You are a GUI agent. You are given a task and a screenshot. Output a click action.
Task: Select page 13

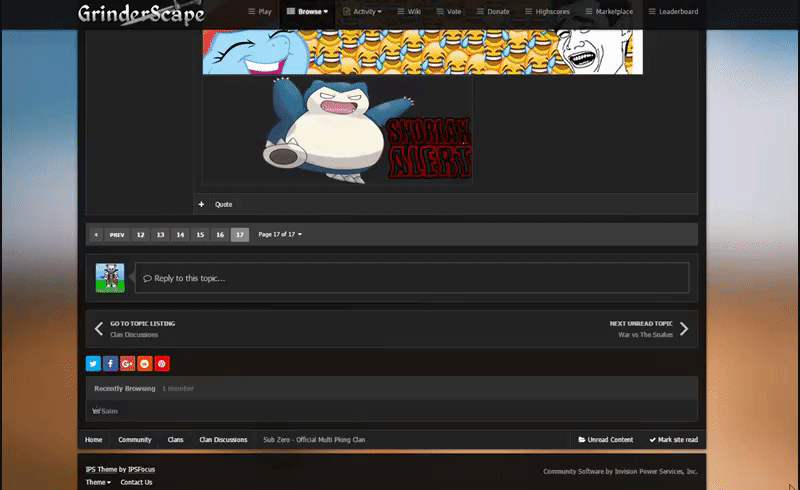click(x=160, y=235)
